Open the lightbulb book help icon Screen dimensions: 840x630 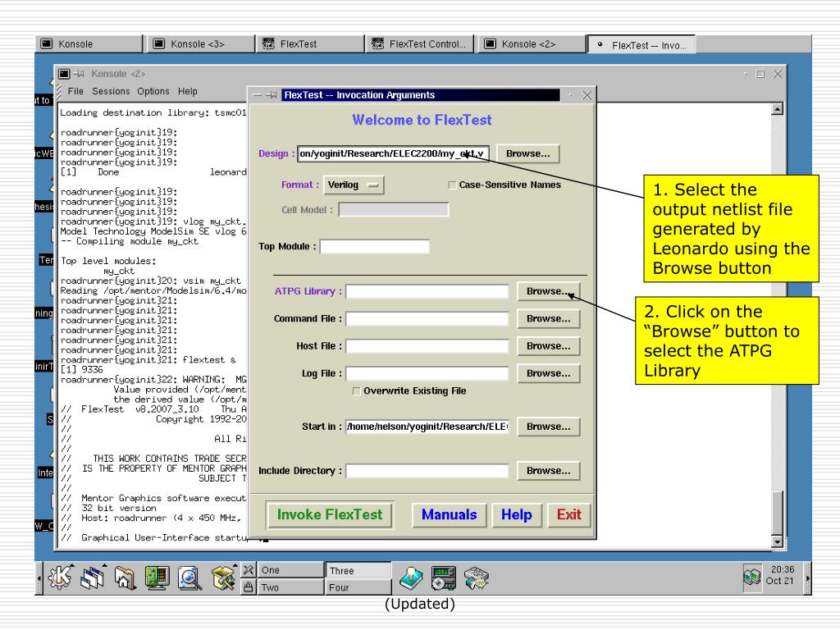[411, 578]
